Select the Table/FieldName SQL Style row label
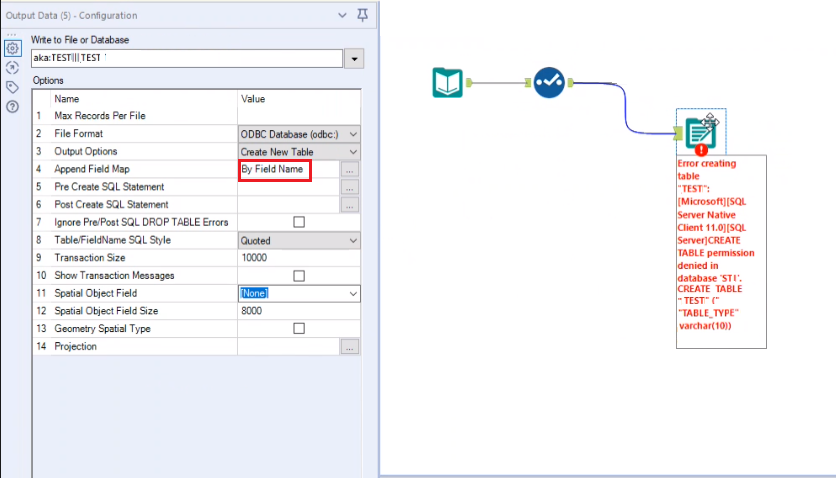 point(112,240)
